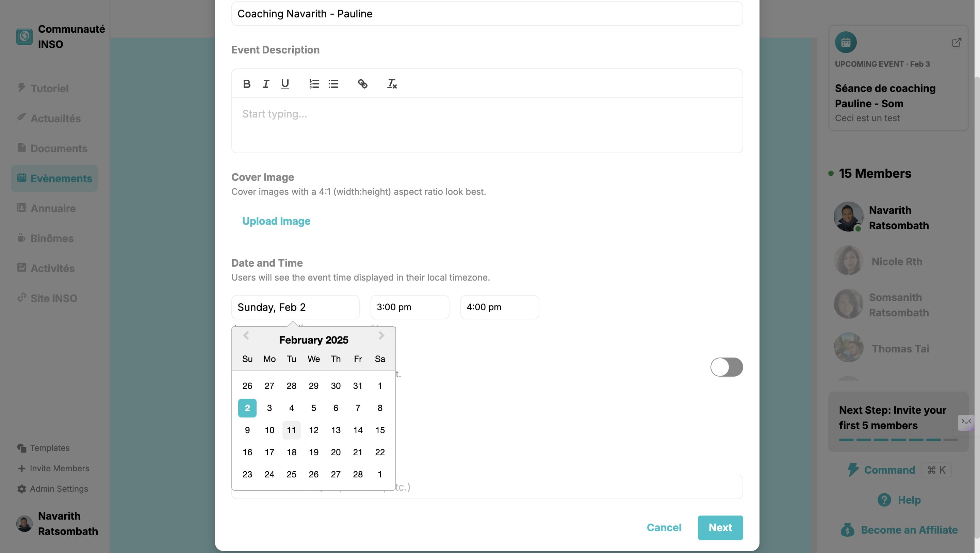Viewport: 980px width, 553px height.
Task: Click Upload Image link
Action: coord(276,221)
